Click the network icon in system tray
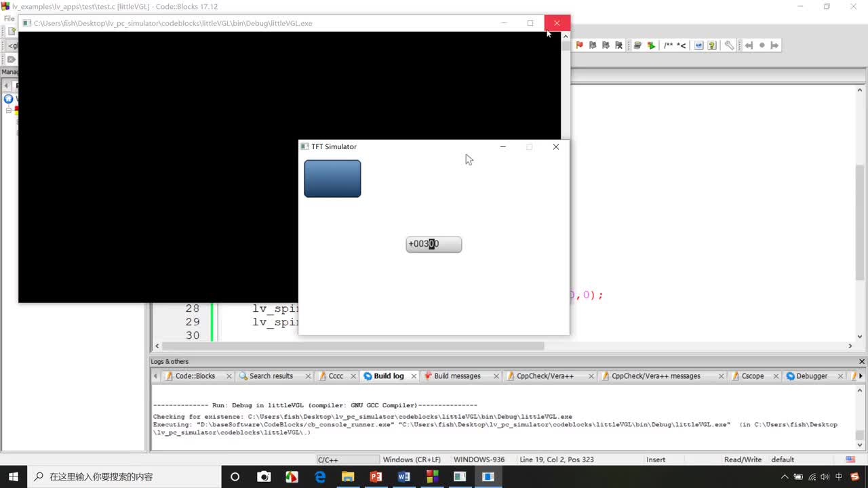868x488 pixels. (x=812, y=477)
